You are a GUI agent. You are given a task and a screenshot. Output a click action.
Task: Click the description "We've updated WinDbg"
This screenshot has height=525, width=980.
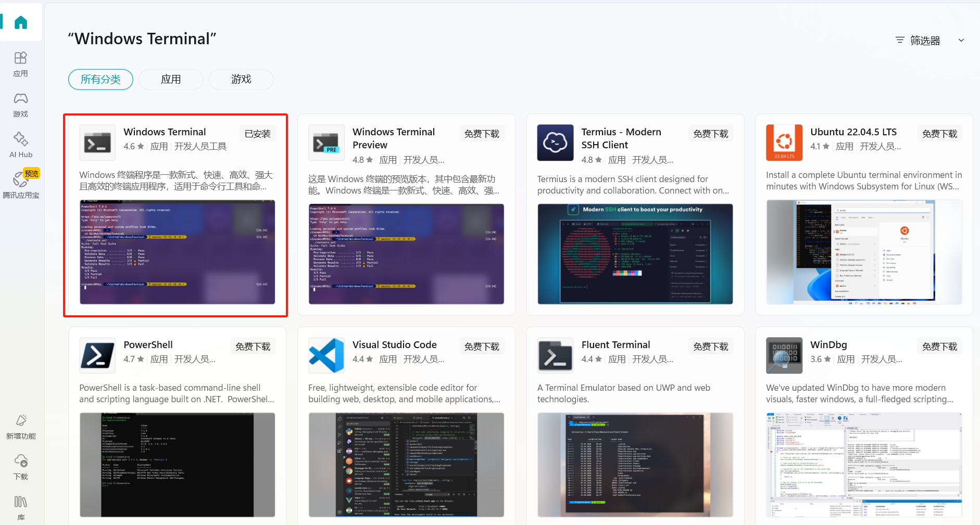click(860, 393)
